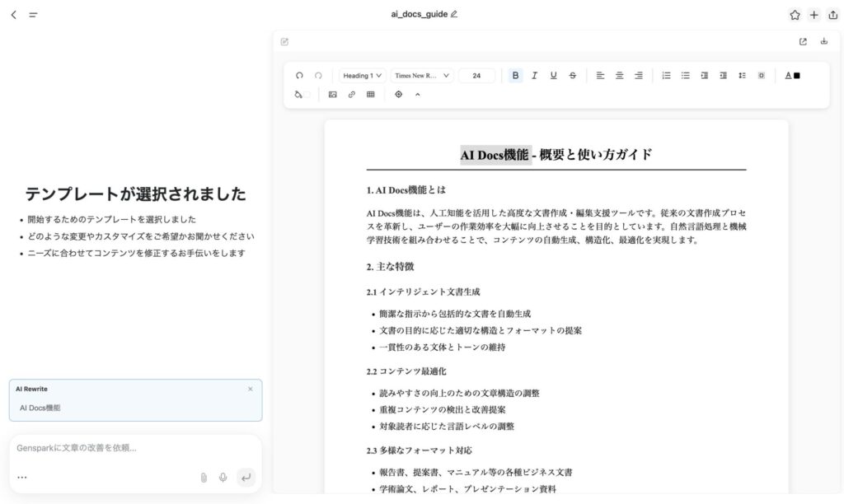Send the prompt with the enter button
The width and height of the screenshot is (844, 504).
click(x=246, y=477)
